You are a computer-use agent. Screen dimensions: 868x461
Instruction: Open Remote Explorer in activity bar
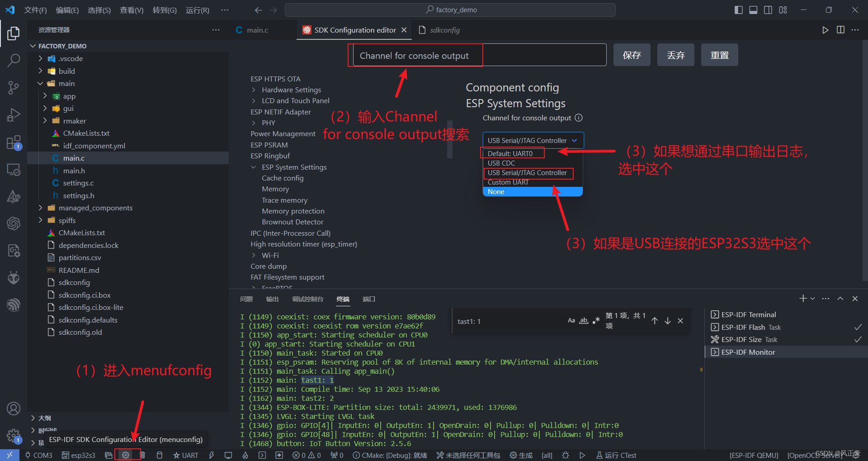pyautogui.click(x=14, y=170)
